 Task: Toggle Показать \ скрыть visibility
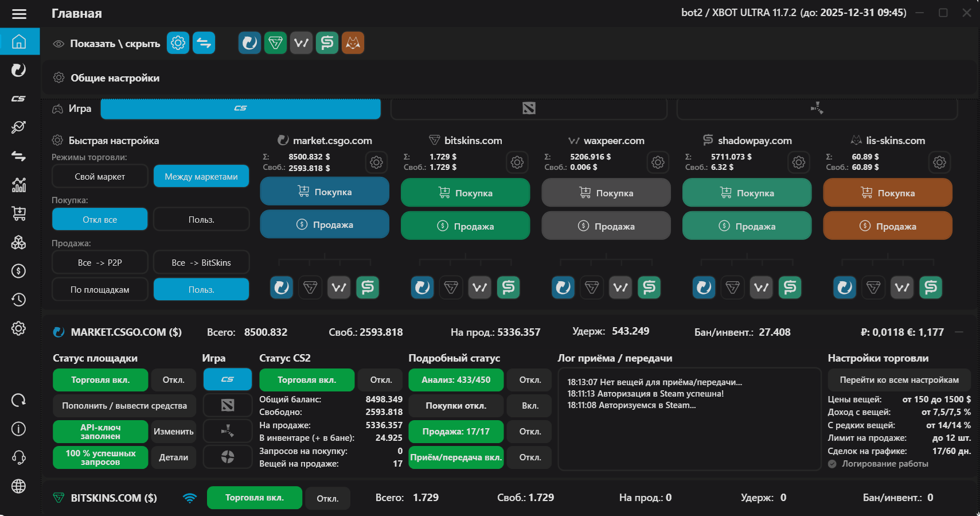click(107, 44)
